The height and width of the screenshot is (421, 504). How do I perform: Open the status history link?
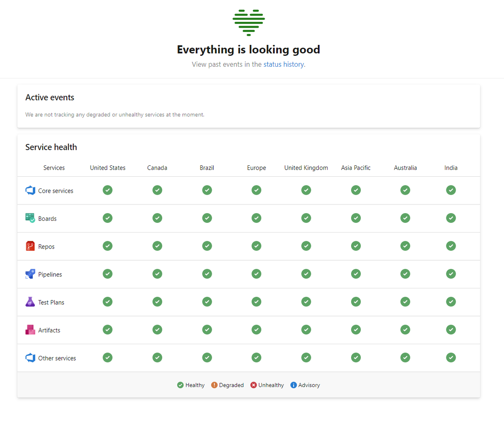pos(283,64)
